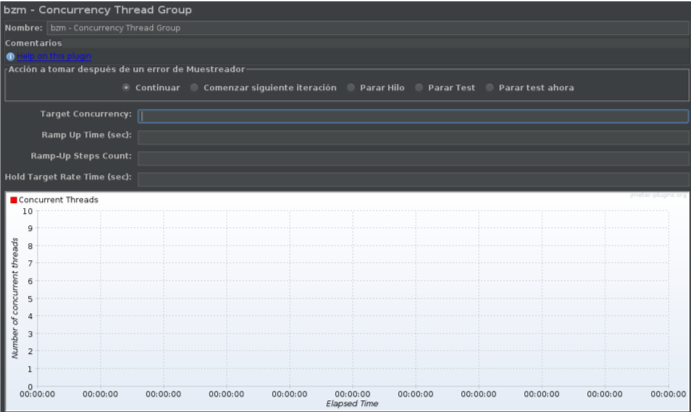Select 'Parar test ahora' radio option

pyautogui.click(x=490, y=88)
